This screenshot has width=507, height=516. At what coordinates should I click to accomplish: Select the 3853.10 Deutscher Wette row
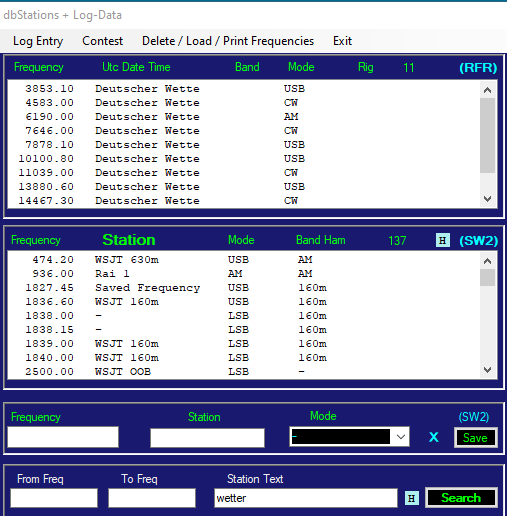pos(244,89)
